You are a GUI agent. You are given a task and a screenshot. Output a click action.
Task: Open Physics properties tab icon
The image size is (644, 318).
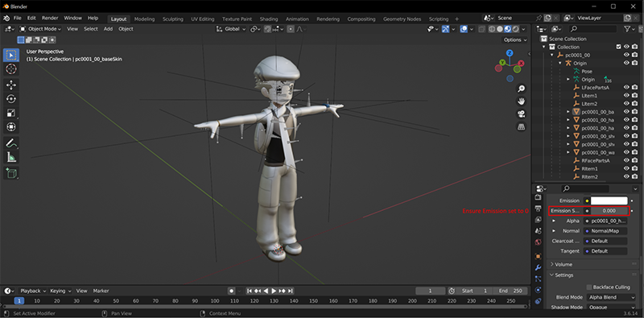click(538, 290)
